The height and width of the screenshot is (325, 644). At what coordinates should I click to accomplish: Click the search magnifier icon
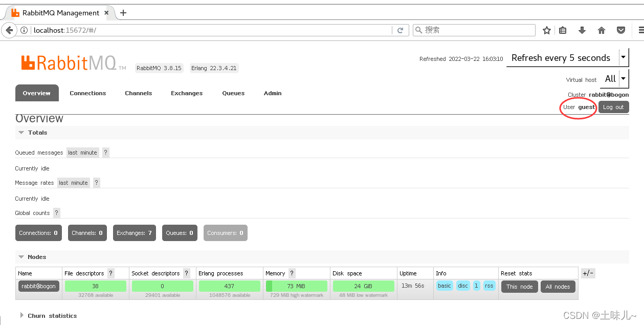(x=418, y=30)
